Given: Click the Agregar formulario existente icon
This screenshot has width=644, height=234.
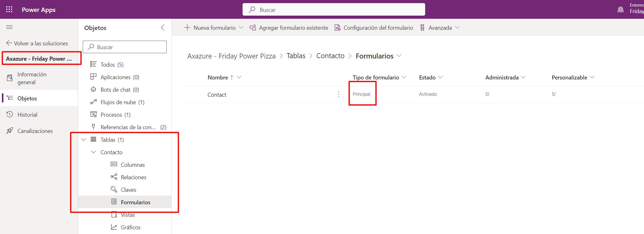Looking at the screenshot, I should [253, 28].
